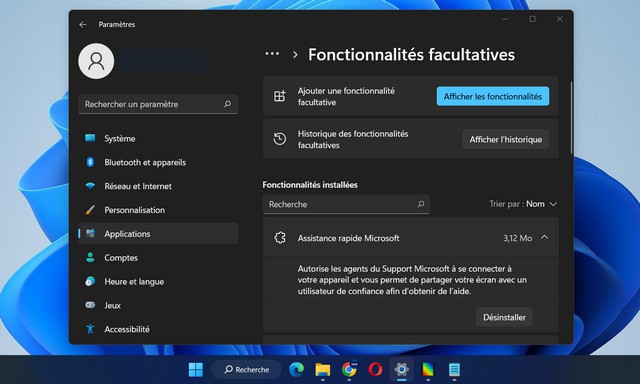Open Réseau et Internet settings
640x384 pixels.
tap(158, 186)
